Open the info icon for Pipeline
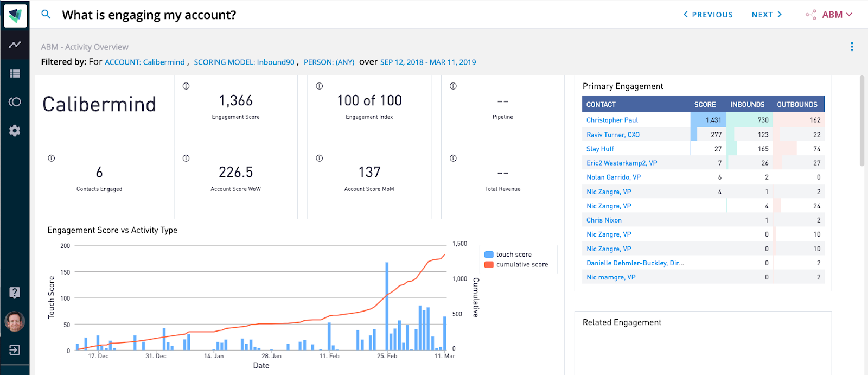The width and height of the screenshot is (868, 375). (x=453, y=86)
